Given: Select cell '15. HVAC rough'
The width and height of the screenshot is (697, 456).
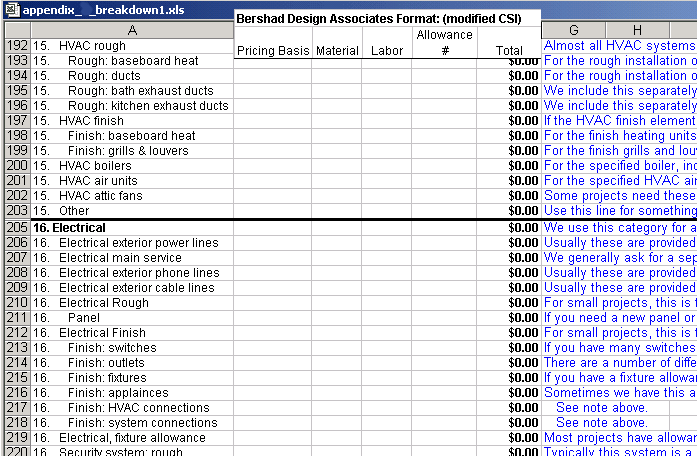Looking at the screenshot, I should [x=132, y=46].
